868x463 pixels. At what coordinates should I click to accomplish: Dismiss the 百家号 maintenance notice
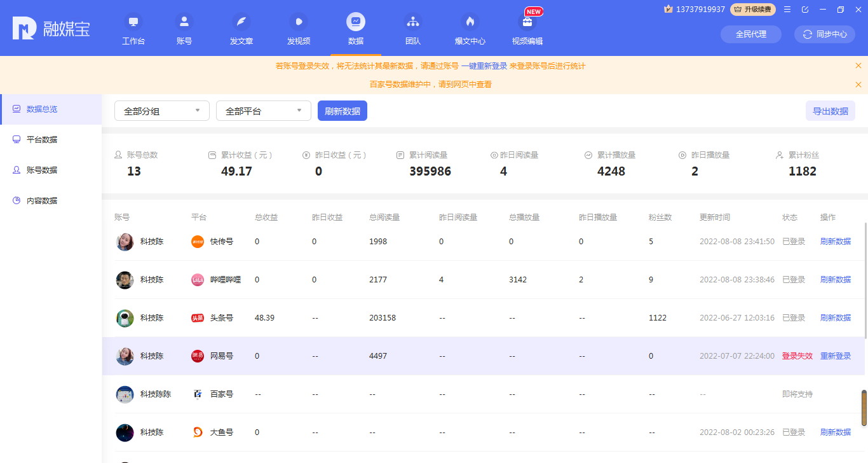858,84
